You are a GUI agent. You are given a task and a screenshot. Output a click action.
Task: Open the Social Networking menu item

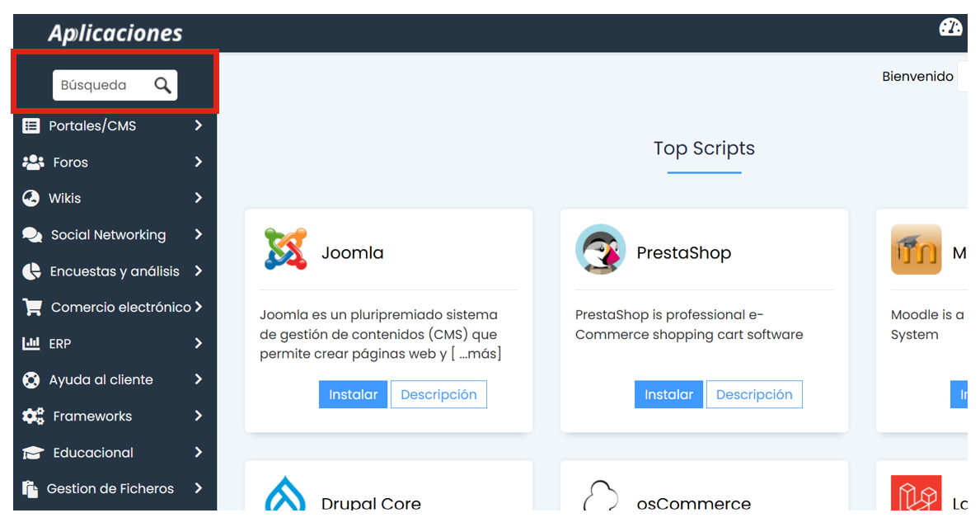click(x=115, y=234)
